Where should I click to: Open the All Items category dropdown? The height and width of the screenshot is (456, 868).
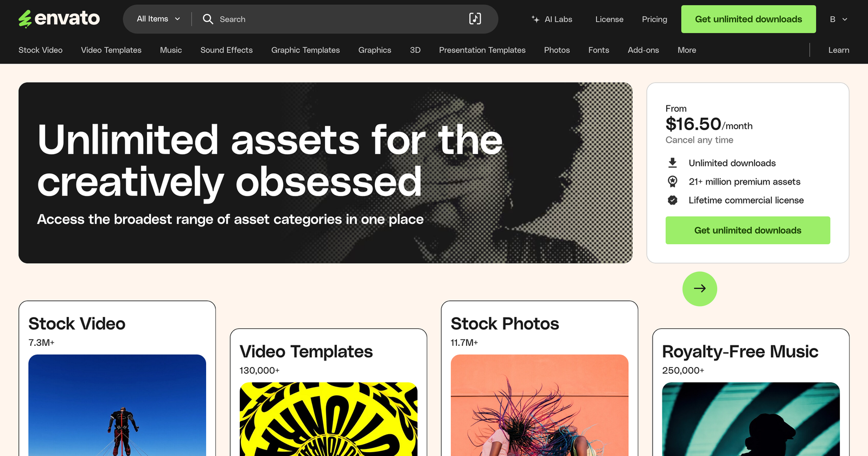[158, 19]
